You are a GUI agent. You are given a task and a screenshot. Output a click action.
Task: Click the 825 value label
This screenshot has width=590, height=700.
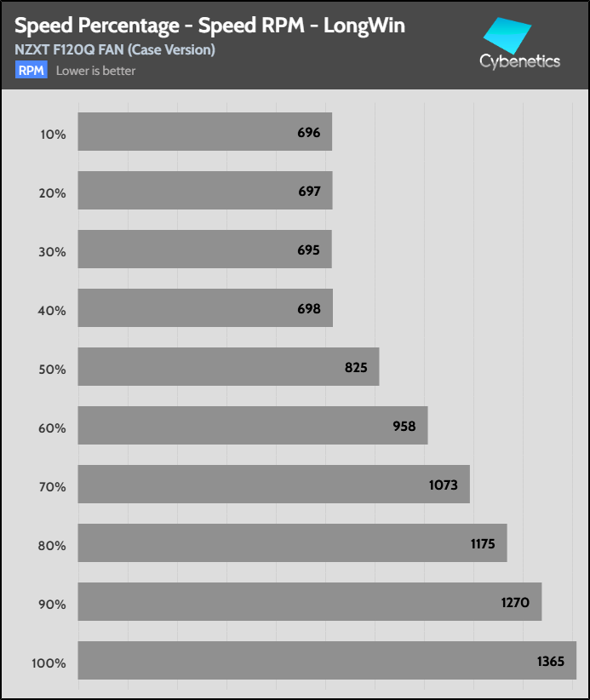[x=356, y=368]
